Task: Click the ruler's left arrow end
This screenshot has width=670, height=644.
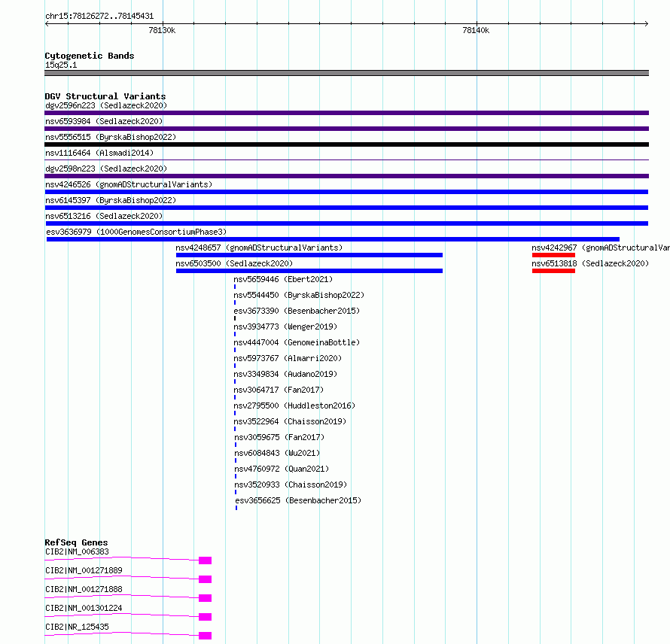Action: point(47,23)
